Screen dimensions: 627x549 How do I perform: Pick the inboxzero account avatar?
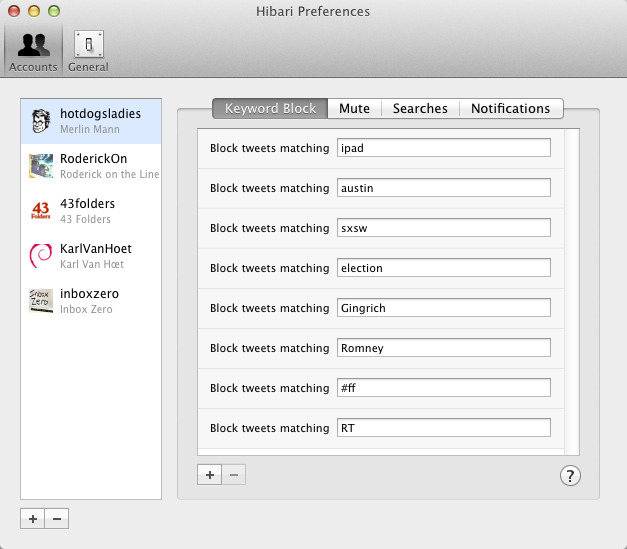coord(41,301)
